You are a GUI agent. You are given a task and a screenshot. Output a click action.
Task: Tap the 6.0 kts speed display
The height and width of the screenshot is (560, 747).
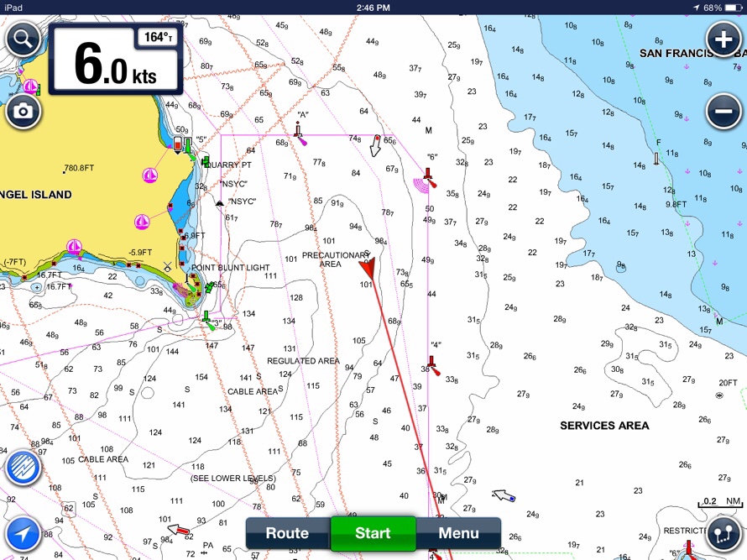tap(115, 65)
